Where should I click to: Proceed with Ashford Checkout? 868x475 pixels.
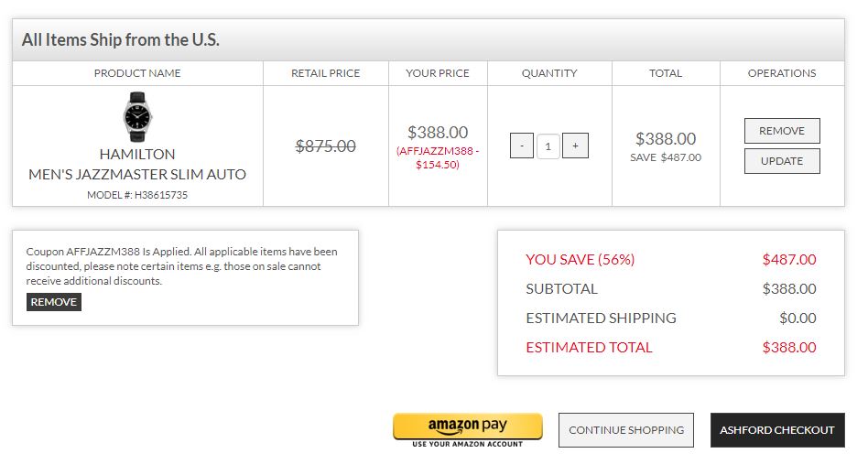[777, 430]
